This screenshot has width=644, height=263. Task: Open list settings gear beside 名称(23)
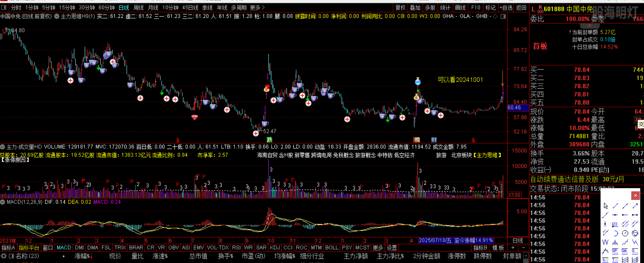[x=4, y=256]
